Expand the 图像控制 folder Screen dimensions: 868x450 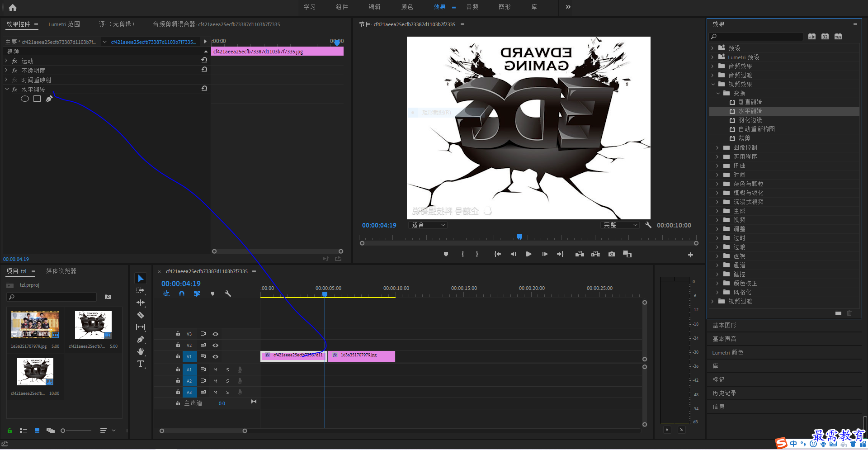pyautogui.click(x=717, y=147)
